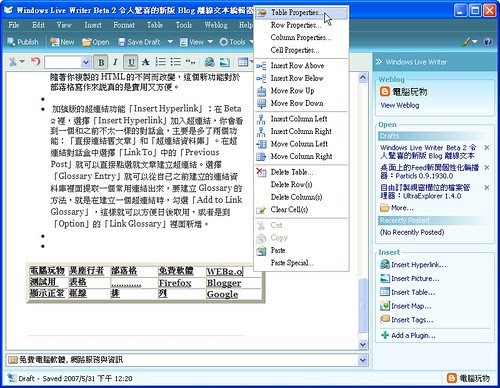Collapse the Windows Live Writer sidebar chevron
The image size is (500, 388).
click(x=379, y=62)
